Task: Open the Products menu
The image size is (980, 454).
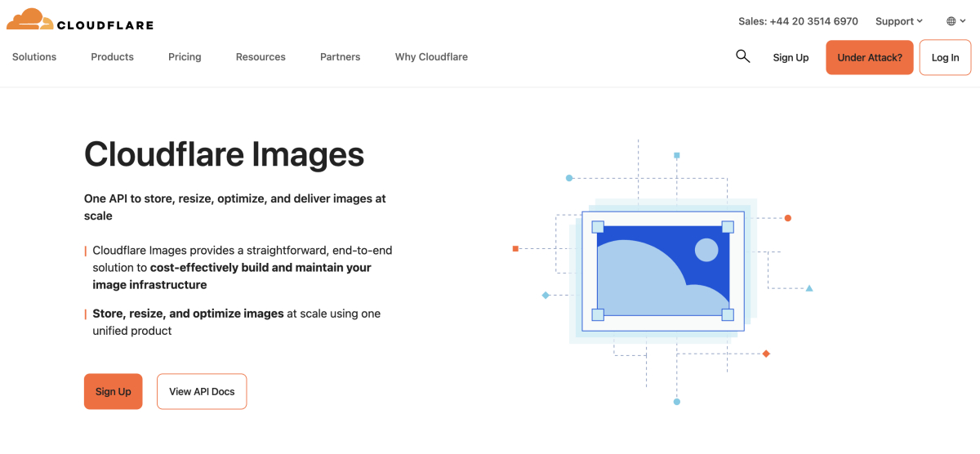Action: [113, 57]
